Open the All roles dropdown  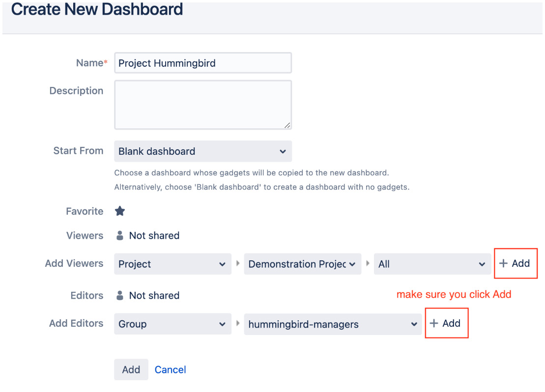click(432, 264)
